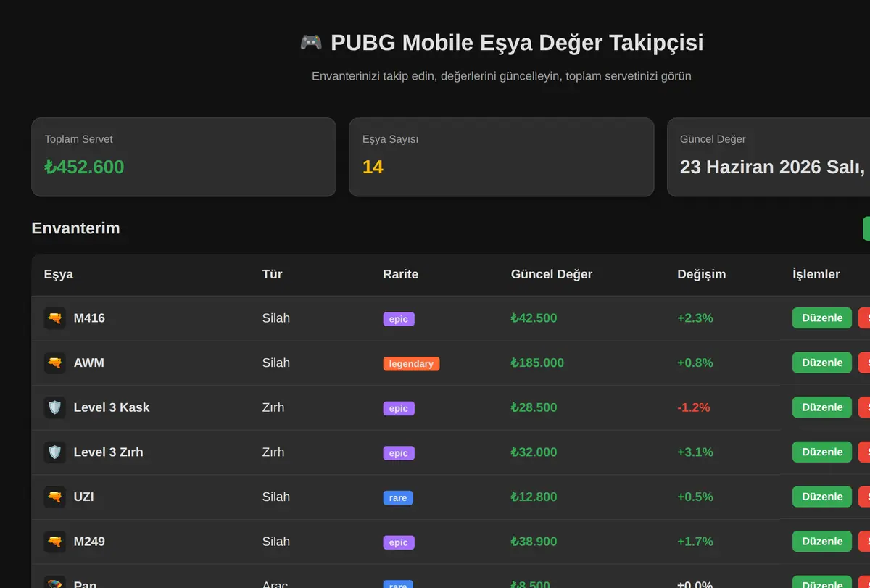Image resolution: width=870 pixels, height=588 pixels.
Task: Click the Eşya Sayısı count 14
Action: [373, 167]
